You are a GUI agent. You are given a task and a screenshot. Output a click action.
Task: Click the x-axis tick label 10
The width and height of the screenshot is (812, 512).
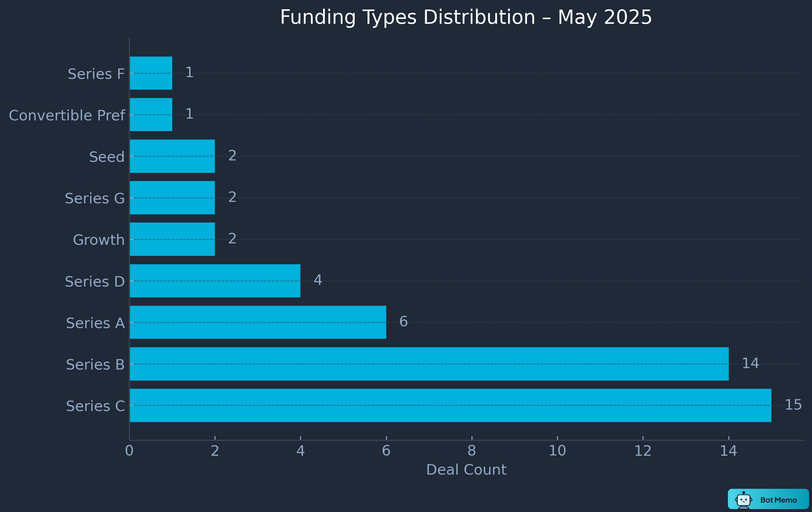(x=557, y=451)
